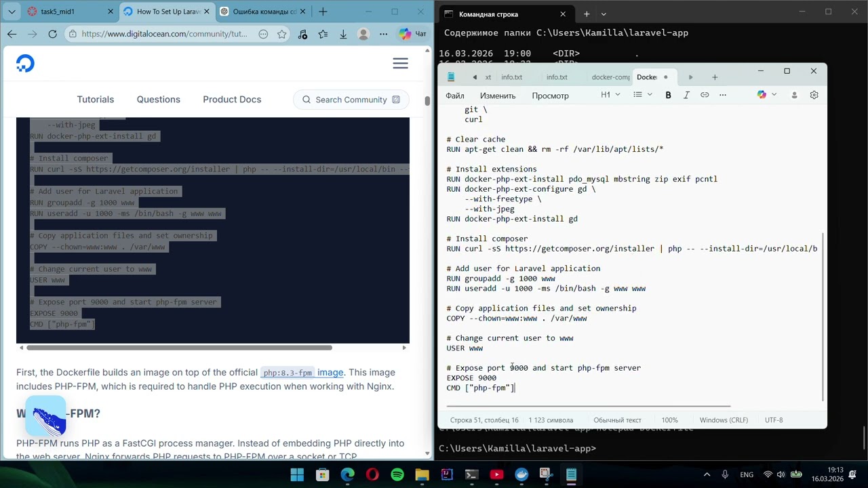Launch Spotify from the taskbar
Viewport: 868px width, 488px height.
[397, 474]
